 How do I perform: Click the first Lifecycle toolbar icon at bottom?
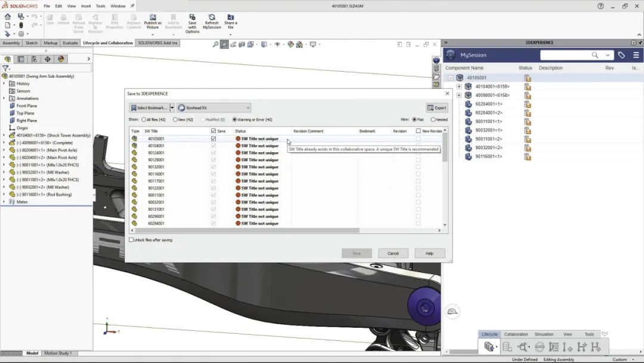click(489, 347)
